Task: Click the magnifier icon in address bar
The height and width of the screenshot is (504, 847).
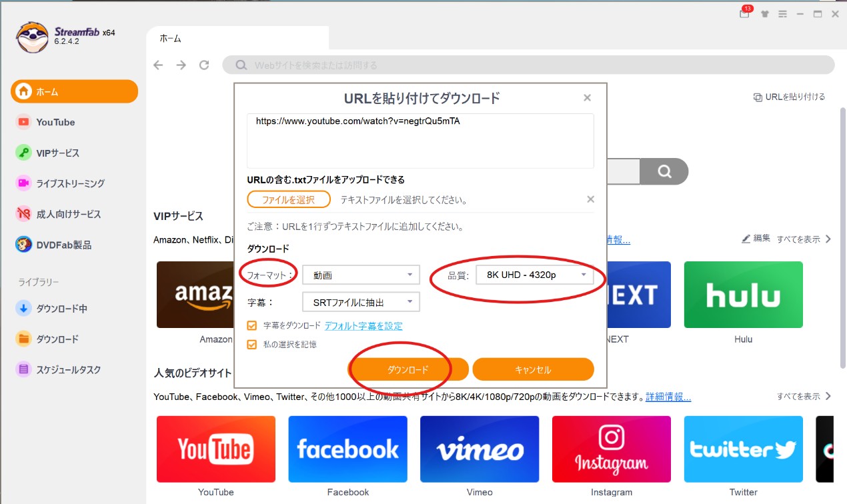Action: [240, 65]
